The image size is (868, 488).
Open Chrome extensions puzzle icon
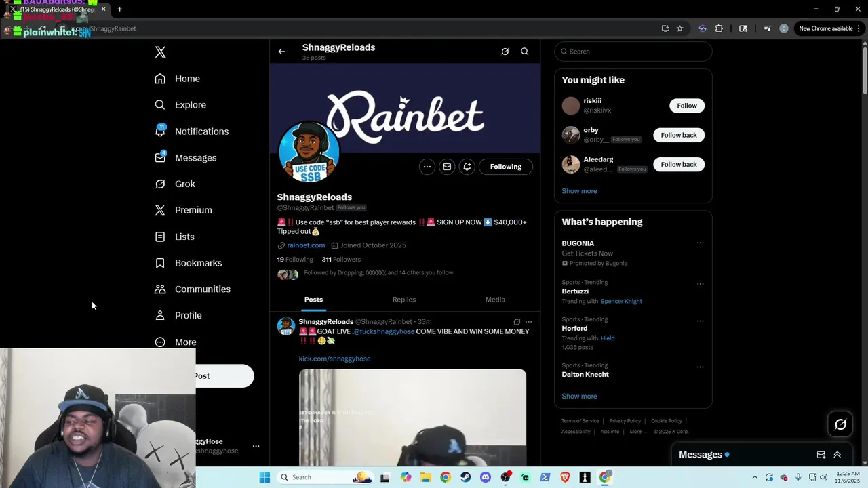[719, 28]
